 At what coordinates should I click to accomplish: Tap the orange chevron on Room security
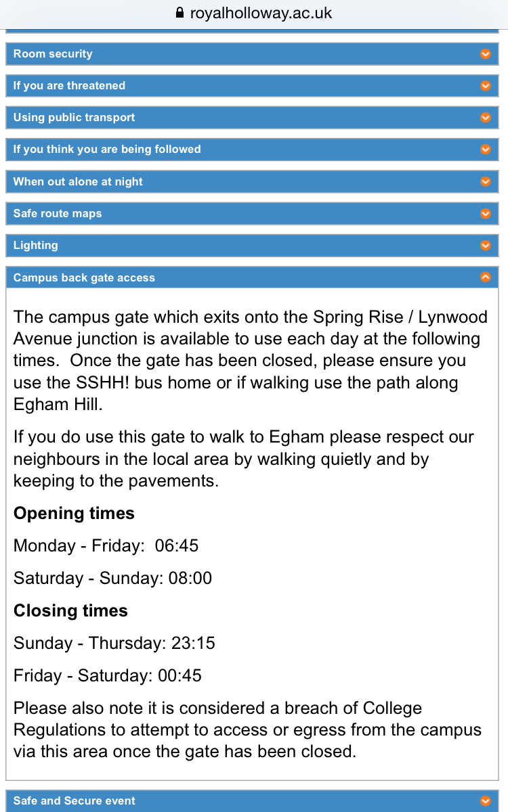485,54
